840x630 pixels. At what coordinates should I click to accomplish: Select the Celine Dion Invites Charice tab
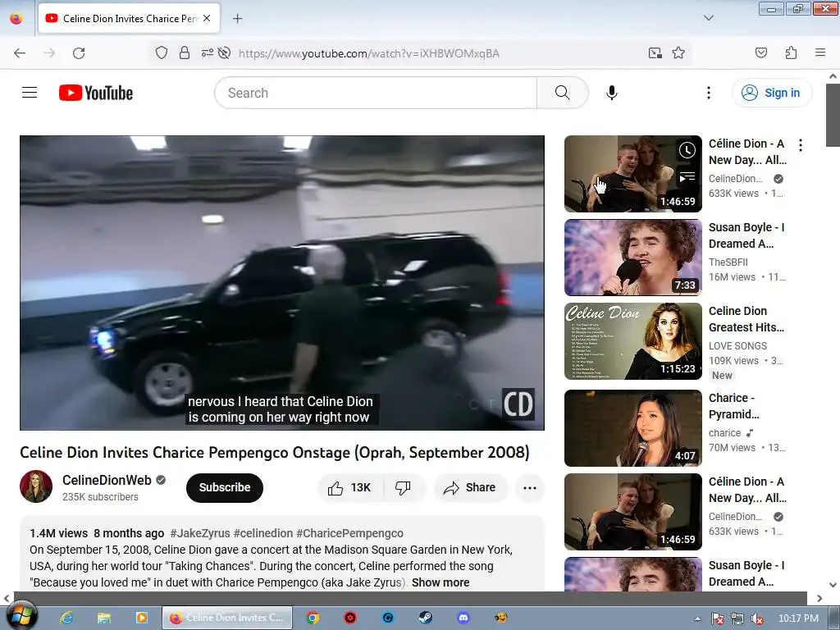point(129,18)
